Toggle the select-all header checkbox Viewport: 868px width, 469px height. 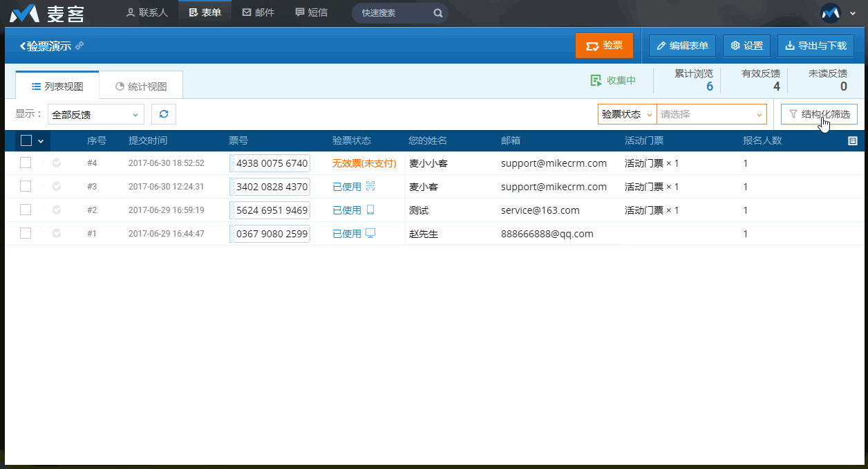[x=26, y=140]
